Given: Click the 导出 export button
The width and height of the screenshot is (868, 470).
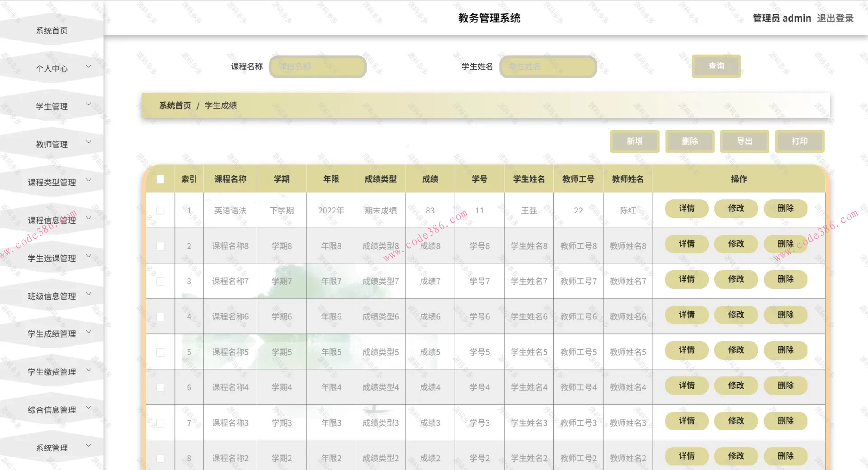Looking at the screenshot, I should pyautogui.click(x=744, y=141).
